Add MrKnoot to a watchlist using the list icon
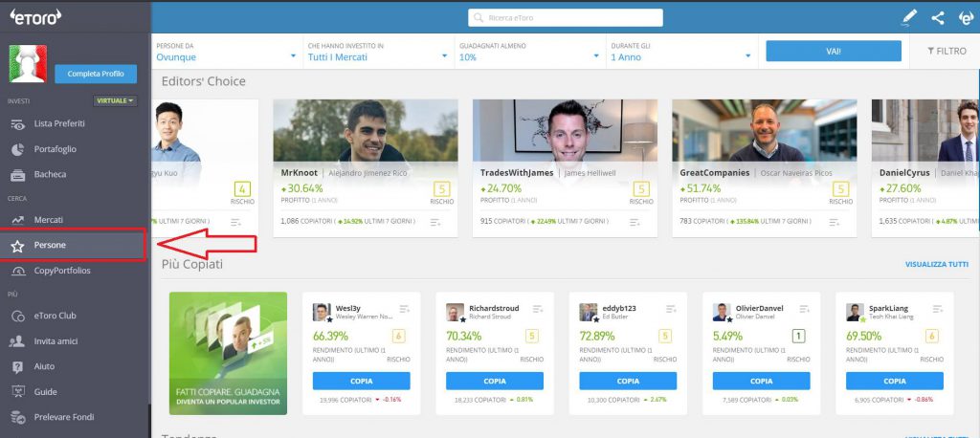Viewport: 980px width, 438px height. pyautogui.click(x=435, y=223)
